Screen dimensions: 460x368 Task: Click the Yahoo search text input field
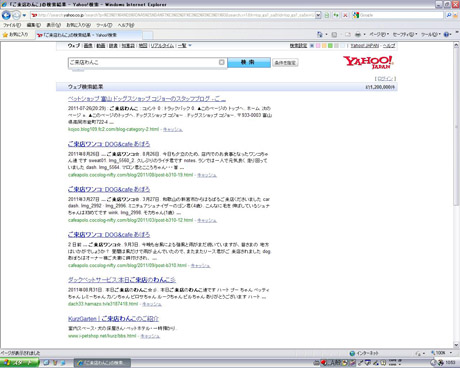coord(147,62)
